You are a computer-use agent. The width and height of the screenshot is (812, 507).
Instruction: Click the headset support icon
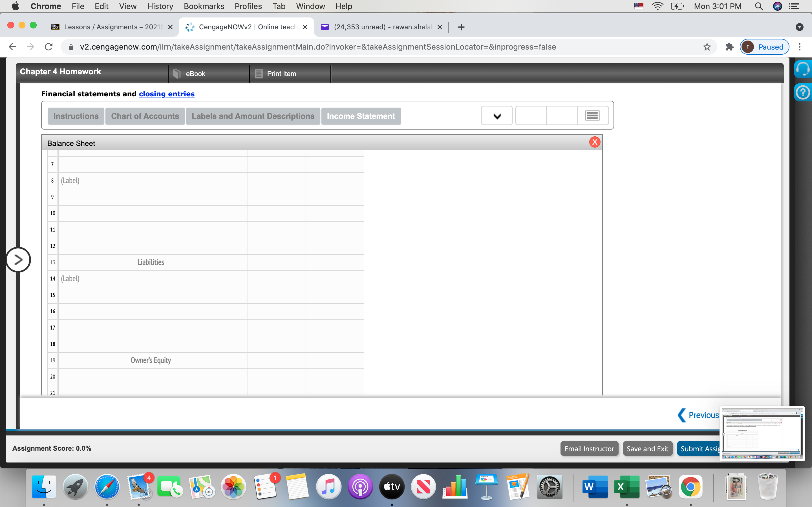pyautogui.click(x=803, y=69)
